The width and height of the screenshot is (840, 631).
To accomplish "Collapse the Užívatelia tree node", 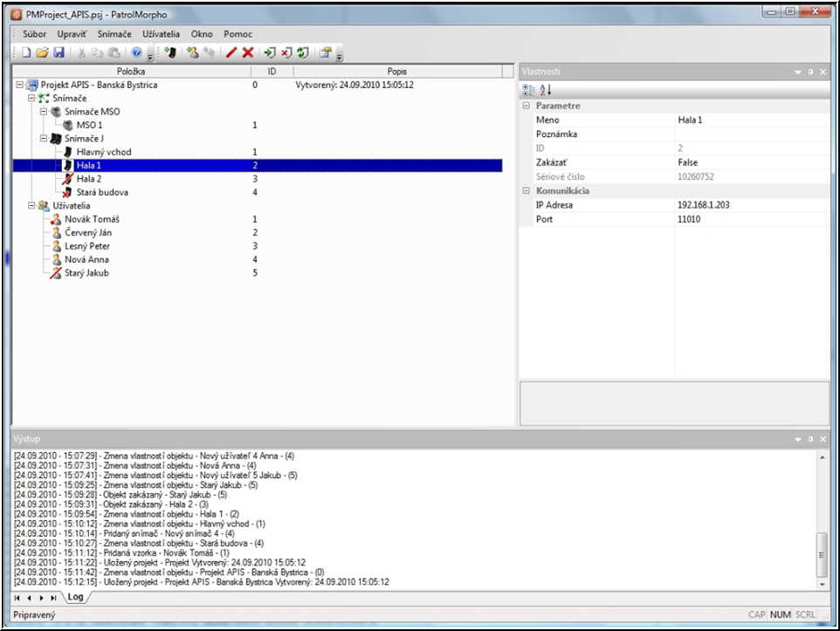I will click(x=31, y=206).
